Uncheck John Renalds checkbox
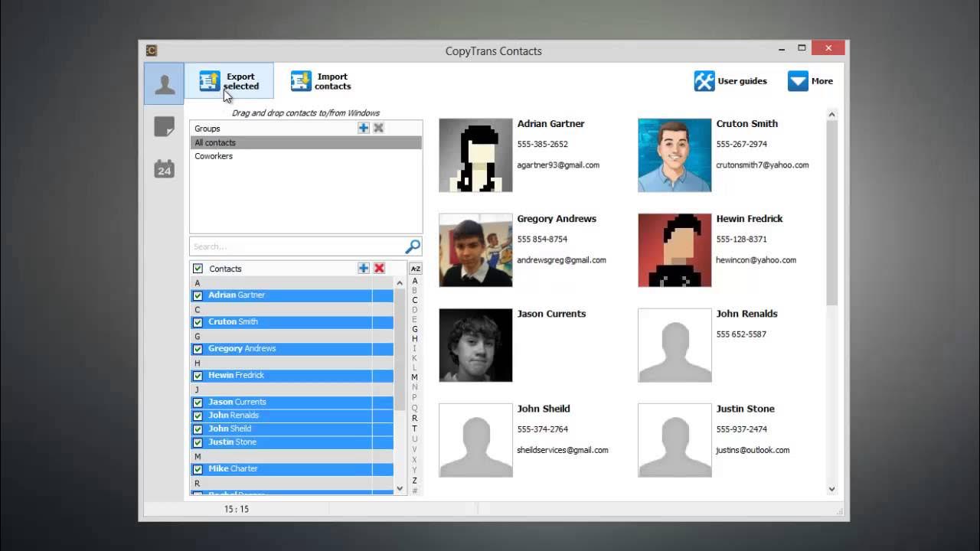The image size is (980, 551). 198,416
